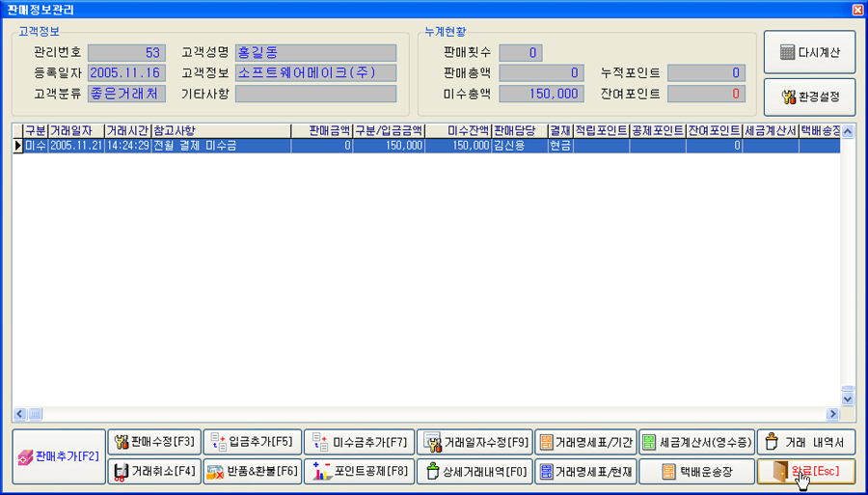Click the 판매금액 column header
Screen dimensions: 868x495
coord(321,131)
